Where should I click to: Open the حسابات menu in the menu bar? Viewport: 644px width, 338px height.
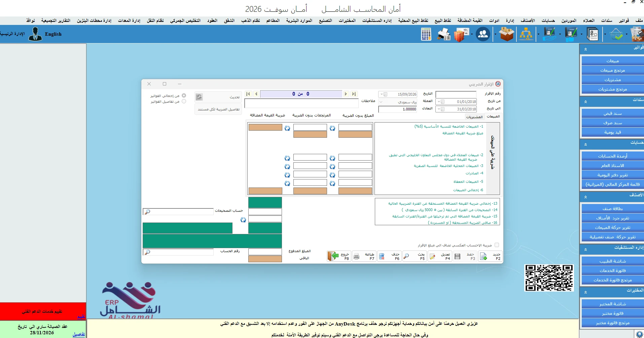548,21
